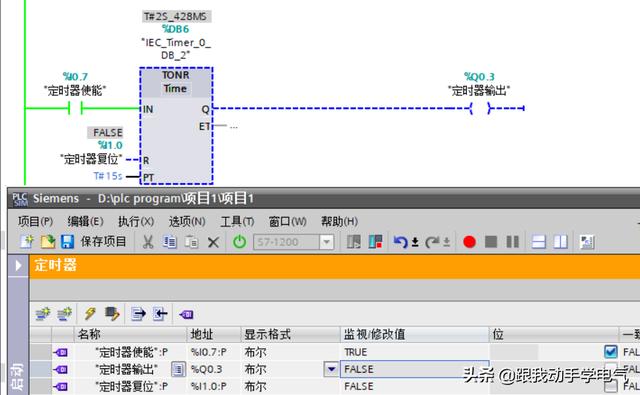Open the 选项(N) menu

pos(187,222)
